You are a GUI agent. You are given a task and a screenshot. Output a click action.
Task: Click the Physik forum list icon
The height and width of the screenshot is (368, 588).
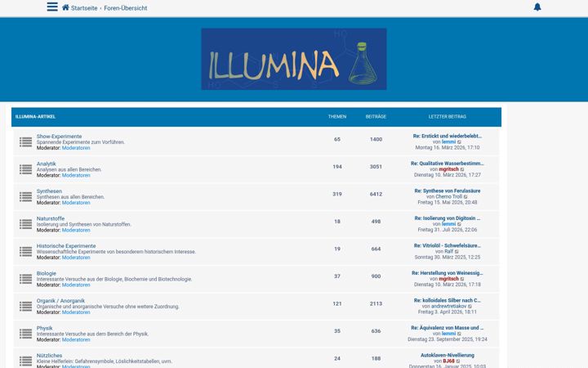click(x=25, y=334)
